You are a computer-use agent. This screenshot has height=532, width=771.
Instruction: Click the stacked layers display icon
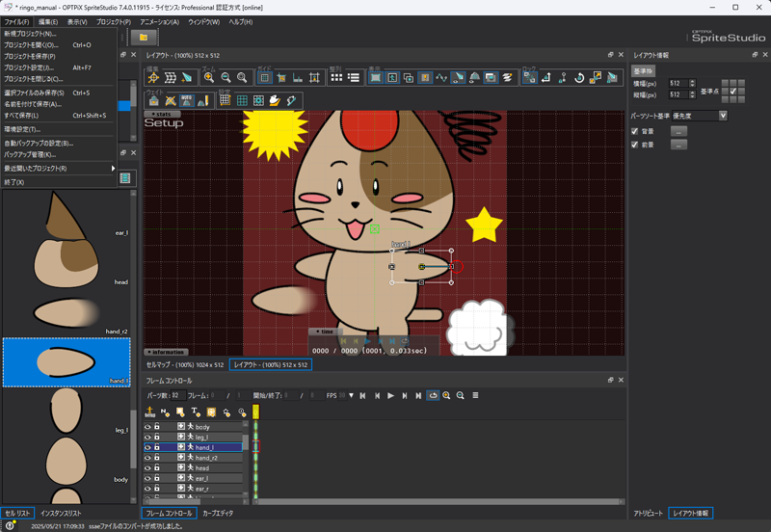point(508,78)
